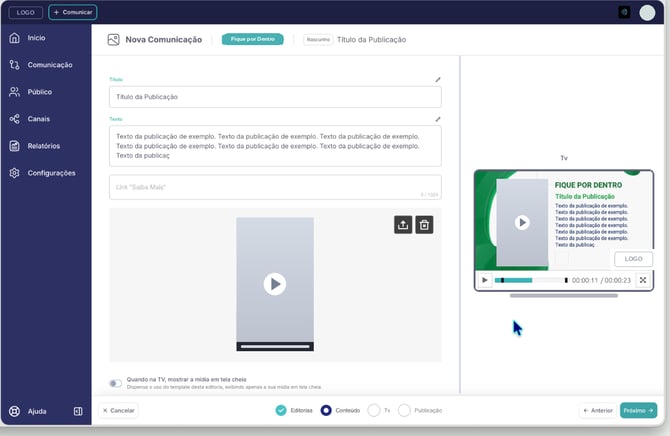Focus the Título input field
Screen dimensions: 670x436
(x=275, y=97)
